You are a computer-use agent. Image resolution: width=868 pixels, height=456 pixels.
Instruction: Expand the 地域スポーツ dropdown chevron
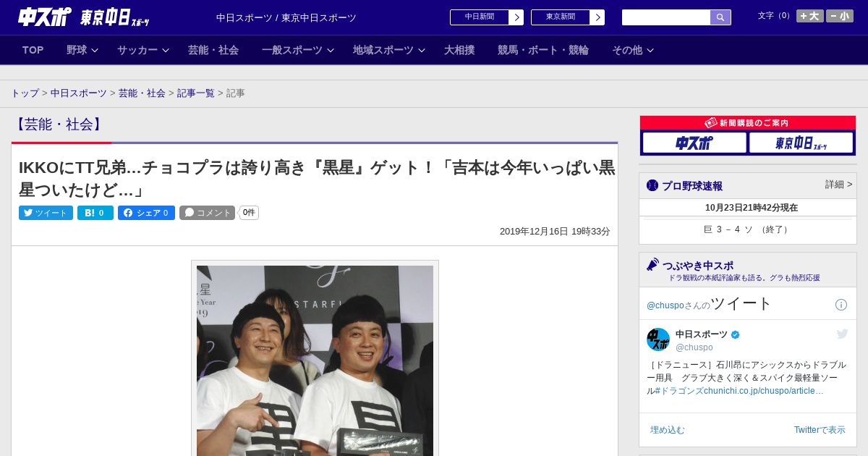click(x=422, y=50)
